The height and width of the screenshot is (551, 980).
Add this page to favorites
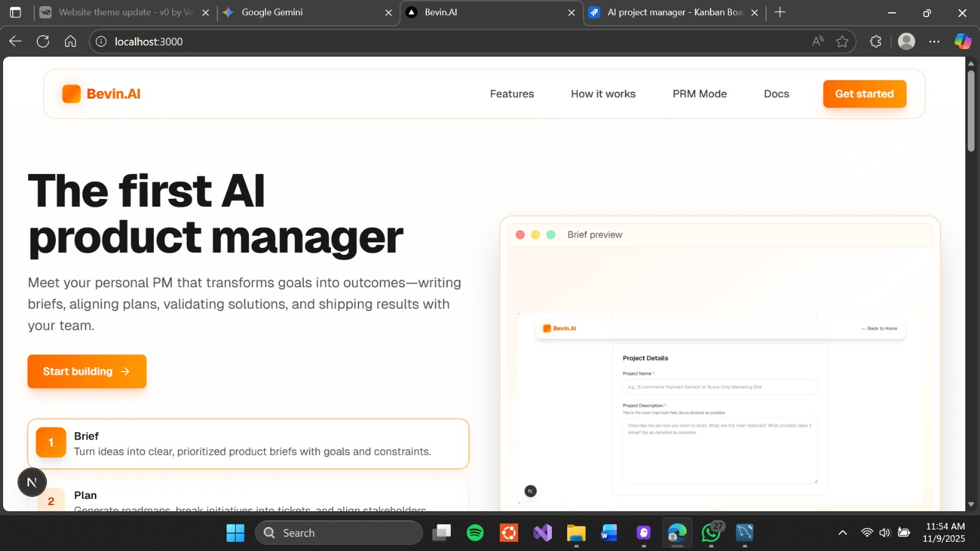pyautogui.click(x=842, y=42)
